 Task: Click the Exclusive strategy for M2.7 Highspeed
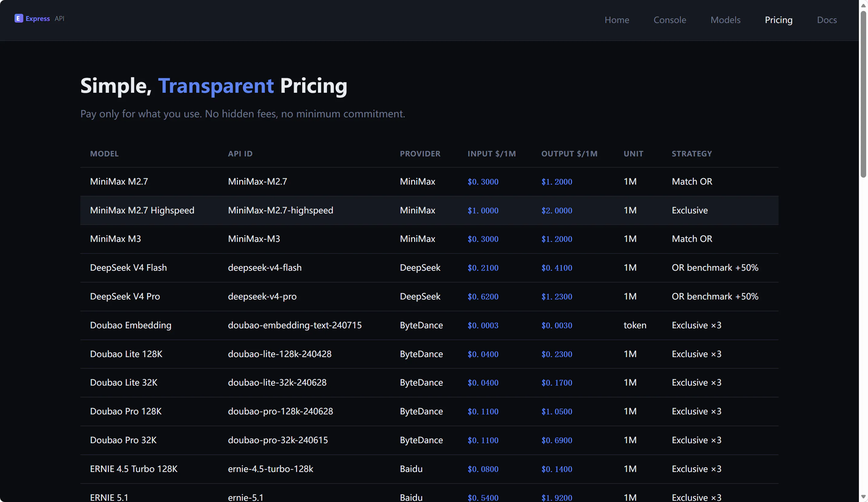(689, 210)
